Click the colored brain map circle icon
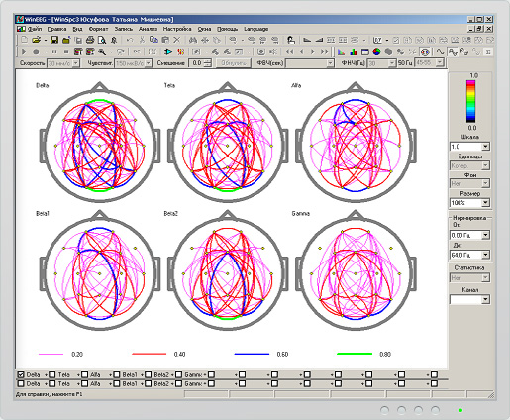Image resolution: width=510 pixels, height=420 pixels. 376,52
